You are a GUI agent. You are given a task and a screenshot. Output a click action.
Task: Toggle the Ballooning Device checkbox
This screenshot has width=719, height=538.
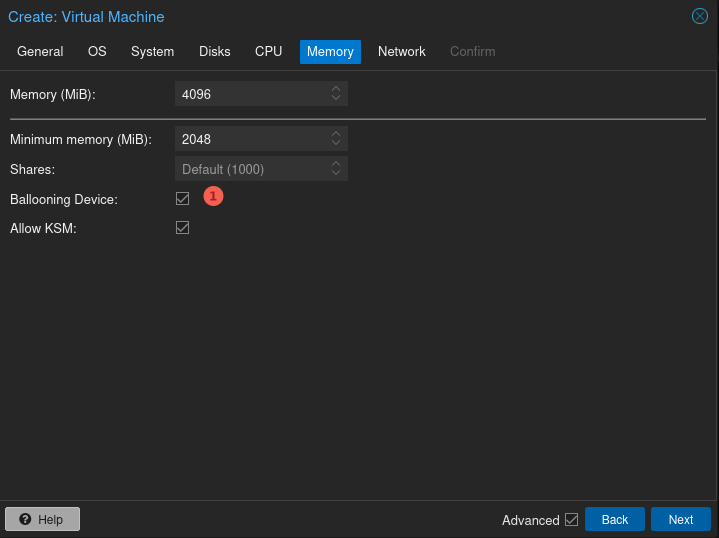click(x=182, y=198)
